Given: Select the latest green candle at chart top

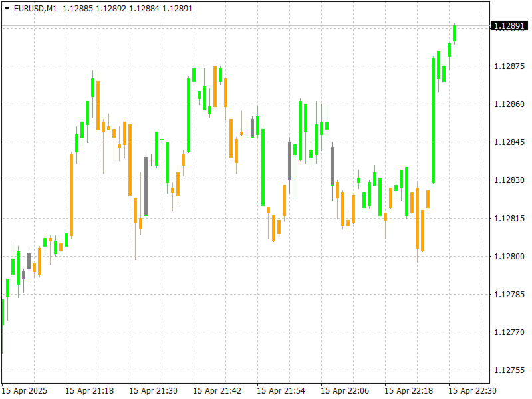Looking at the screenshot, I should pos(455,33).
